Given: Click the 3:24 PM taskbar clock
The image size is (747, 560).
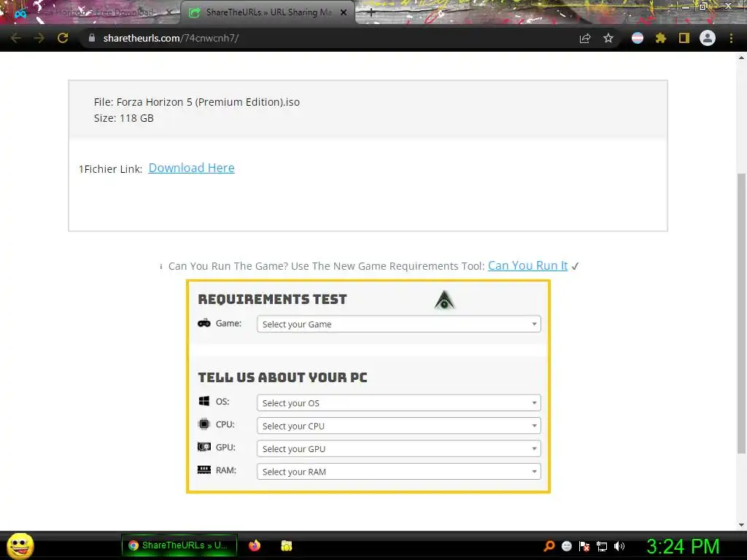Looking at the screenshot, I should 683,546.
